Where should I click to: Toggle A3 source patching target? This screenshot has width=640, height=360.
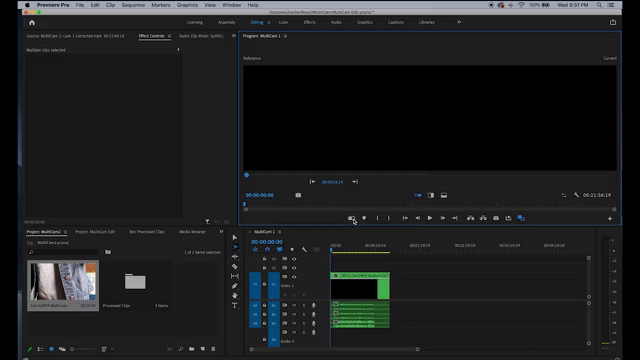[255, 323]
